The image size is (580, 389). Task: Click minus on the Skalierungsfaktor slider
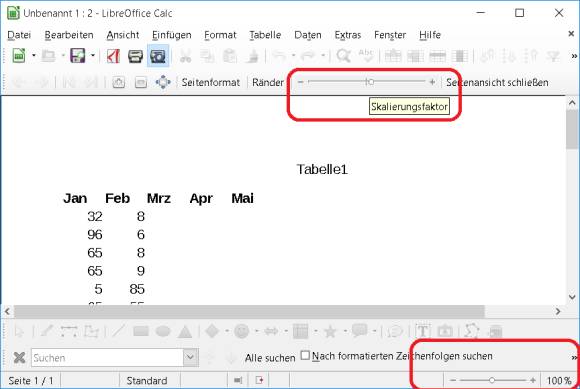tap(300, 82)
